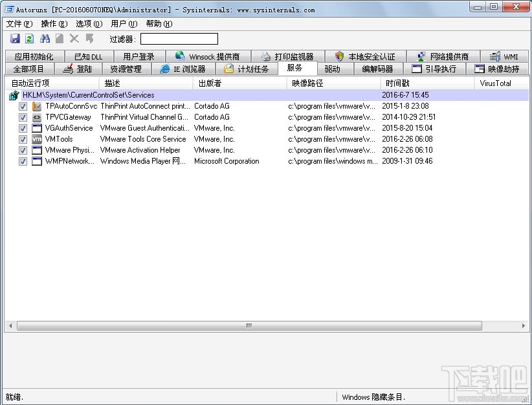The width and height of the screenshot is (532, 405).
Task: Click the VirusTotal column header
Action: pos(502,83)
